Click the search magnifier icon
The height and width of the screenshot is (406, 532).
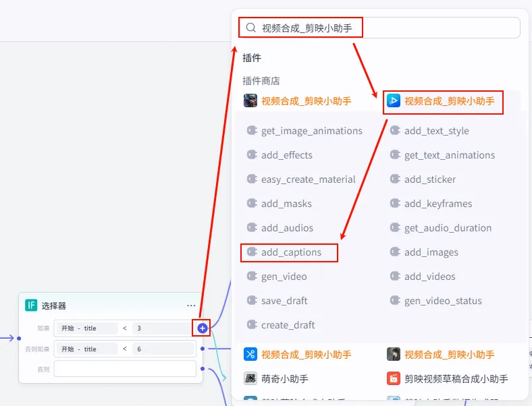pyautogui.click(x=250, y=28)
